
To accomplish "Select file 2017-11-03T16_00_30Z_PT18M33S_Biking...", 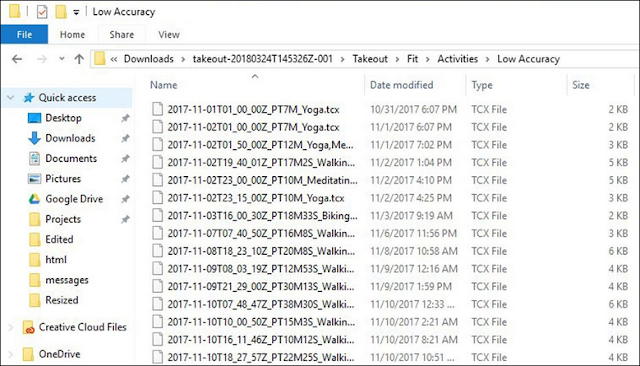I will coord(262,216).
